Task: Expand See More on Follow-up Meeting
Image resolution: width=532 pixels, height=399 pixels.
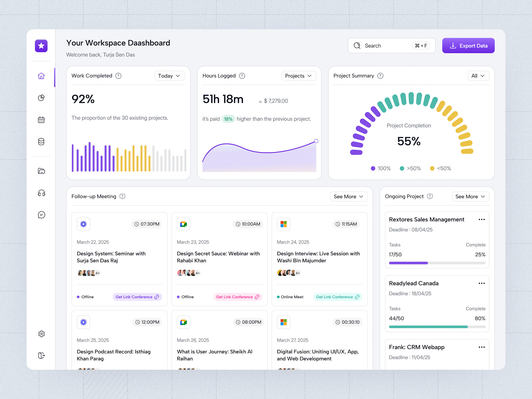Action: pyautogui.click(x=349, y=197)
